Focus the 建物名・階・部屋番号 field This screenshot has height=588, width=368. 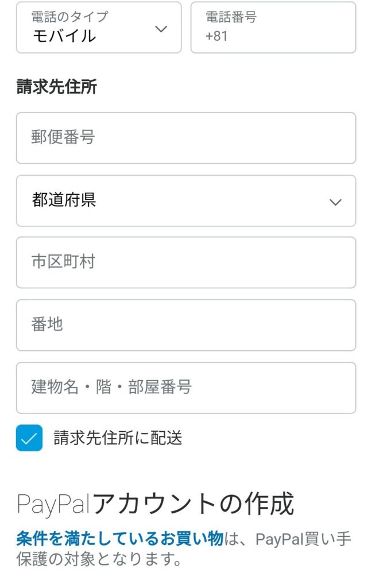[185, 388]
